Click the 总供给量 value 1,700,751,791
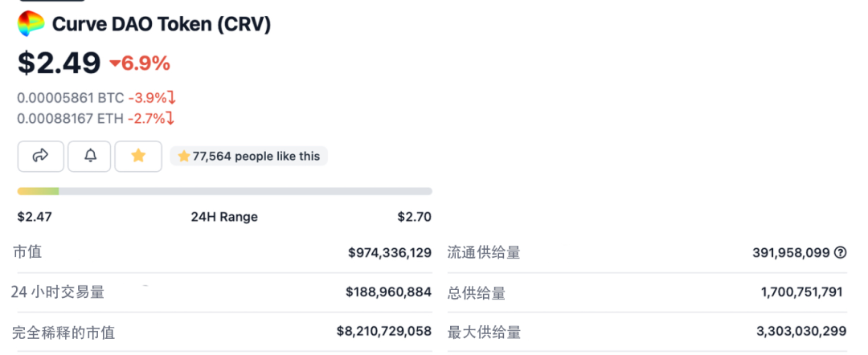Viewport: 868px width, 355px height. (x=801, y=292)
